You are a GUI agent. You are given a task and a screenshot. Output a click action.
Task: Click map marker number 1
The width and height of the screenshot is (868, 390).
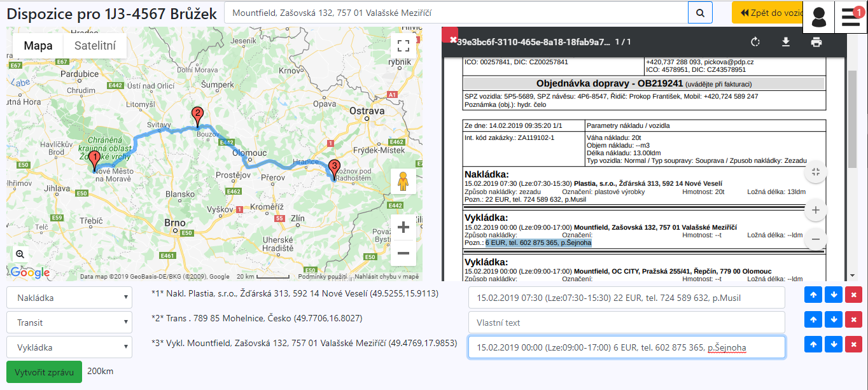click(94, 161)
